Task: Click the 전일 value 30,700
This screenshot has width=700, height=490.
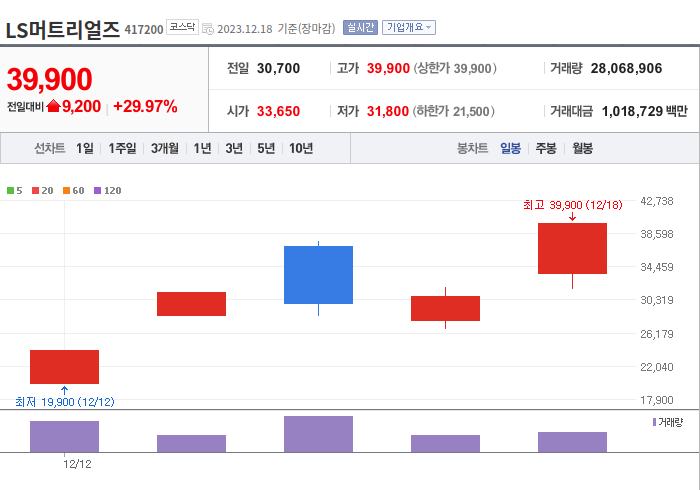Action: 279,68
